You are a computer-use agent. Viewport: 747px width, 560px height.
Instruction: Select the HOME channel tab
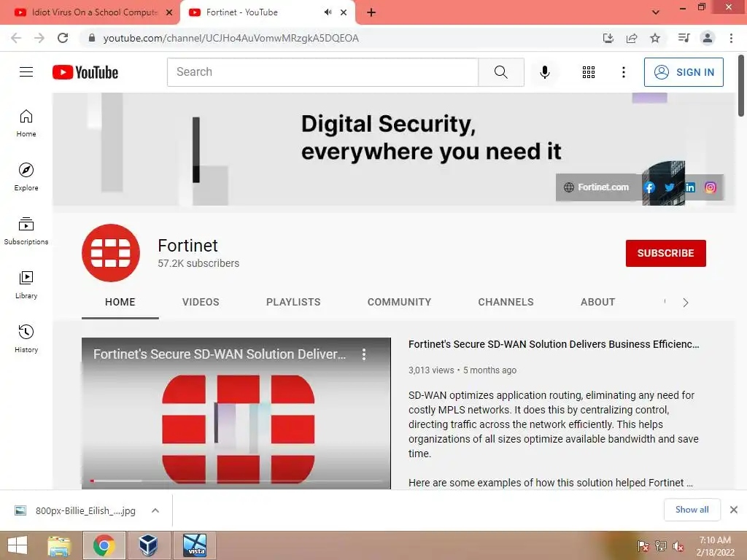coord(120,302)
